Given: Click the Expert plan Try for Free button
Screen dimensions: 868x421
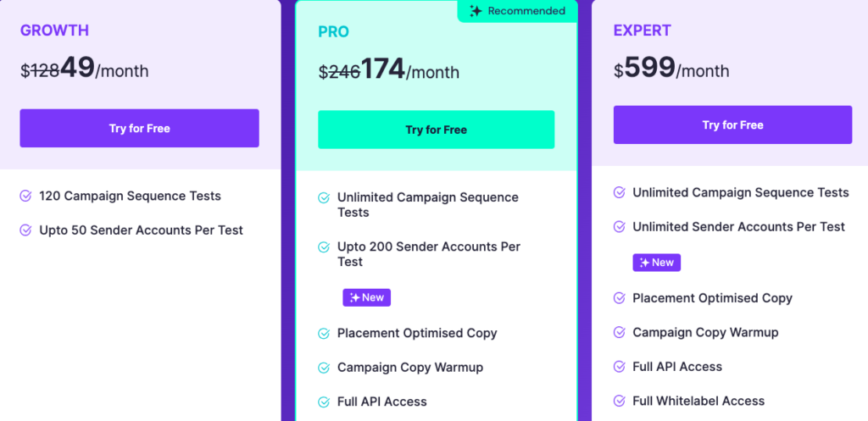Looking at the screenshot, I should [732, 125].
